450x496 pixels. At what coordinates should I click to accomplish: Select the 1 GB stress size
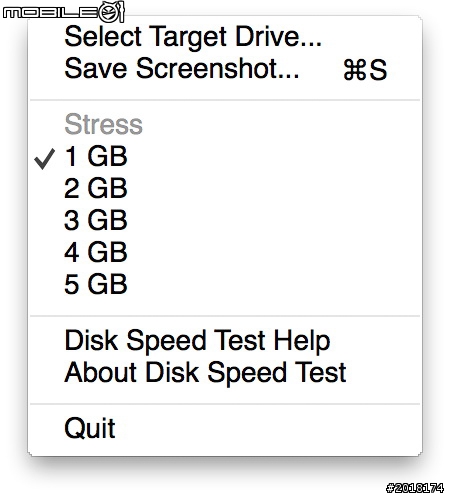[225, 156]
